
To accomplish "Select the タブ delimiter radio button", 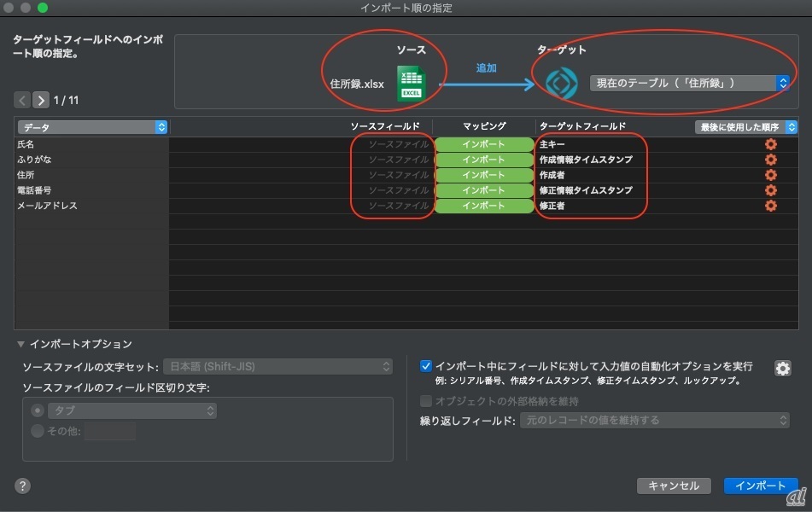I will click(x=38, y=410).
